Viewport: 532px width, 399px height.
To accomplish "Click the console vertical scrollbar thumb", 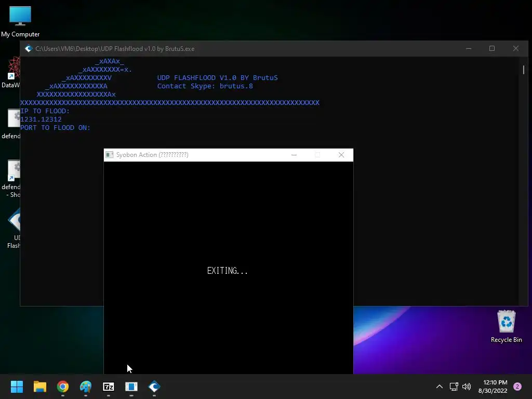I will click(x=524, y=70).
